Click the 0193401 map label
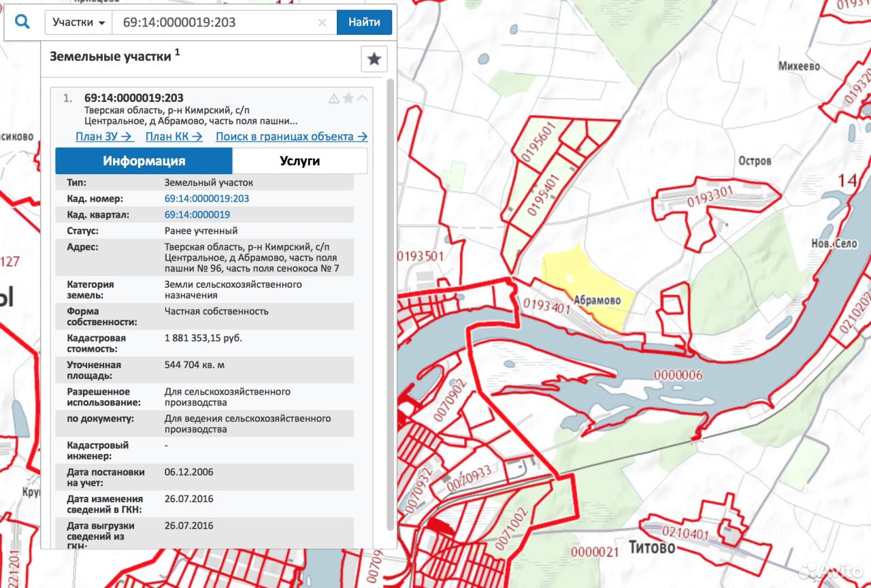This screenshot has height=588, width=871. point(547,306)
